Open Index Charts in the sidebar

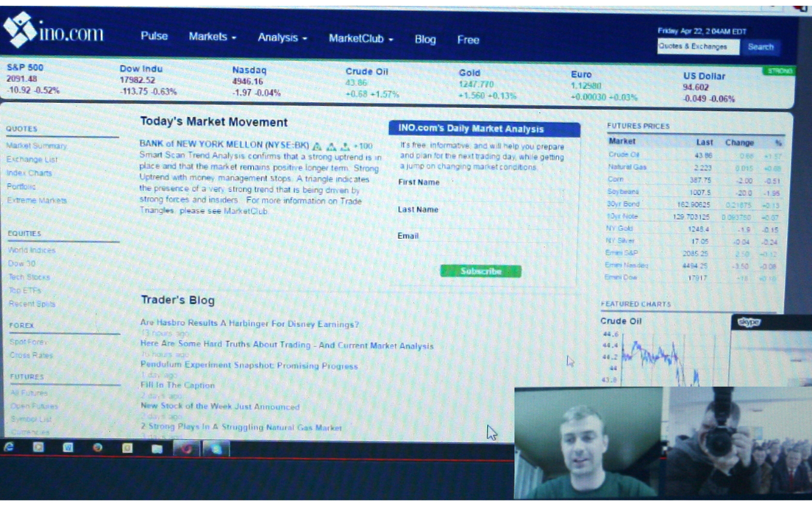tap(29, 173)
